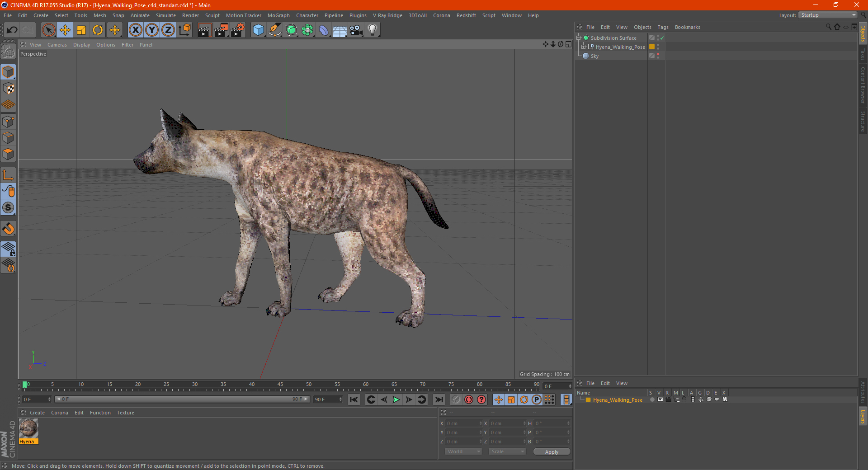Toggle Z axis lock
This screenshot has width=868, height=470.
(x=168, y=30)
